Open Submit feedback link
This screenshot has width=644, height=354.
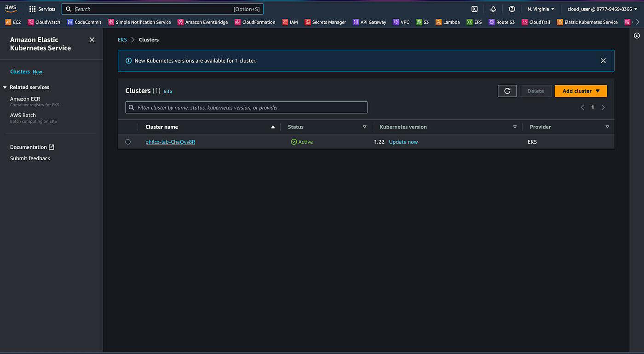point(30,158)
